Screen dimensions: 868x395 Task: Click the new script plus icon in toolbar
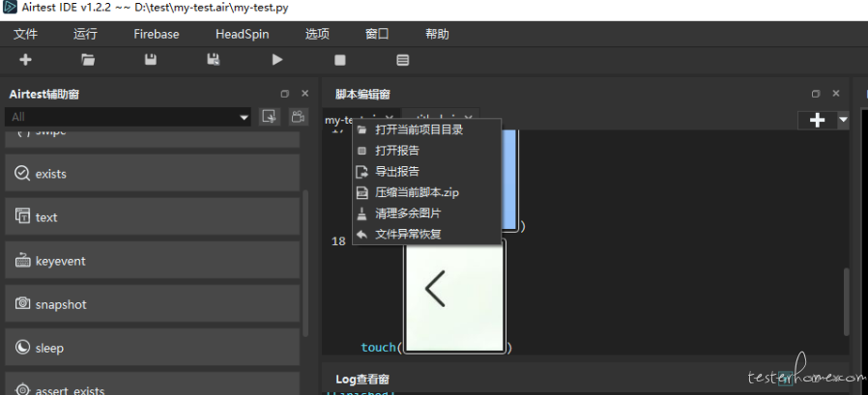pos(25,60)
